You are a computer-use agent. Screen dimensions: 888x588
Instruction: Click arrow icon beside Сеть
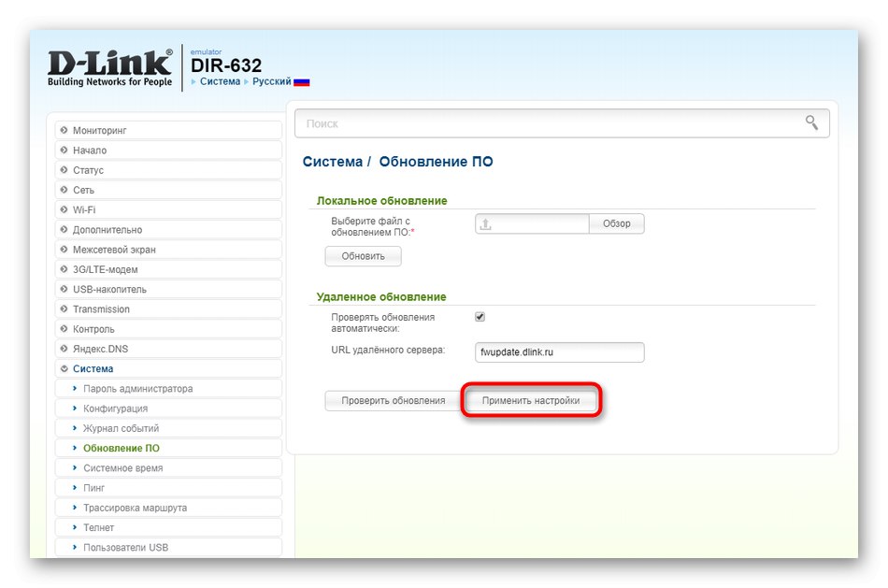[64, 190]
